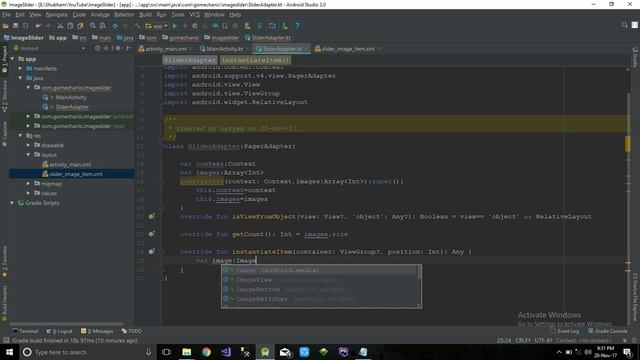Expand the Gradle Scripts node
This screenshot has height=360, width=640.
13,203
